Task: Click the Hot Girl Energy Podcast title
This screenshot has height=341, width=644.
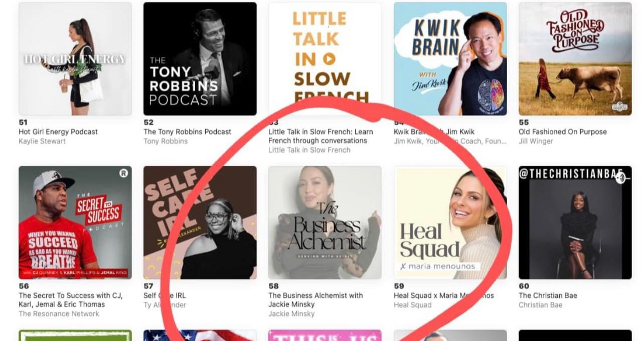Action: click(58, 132)
